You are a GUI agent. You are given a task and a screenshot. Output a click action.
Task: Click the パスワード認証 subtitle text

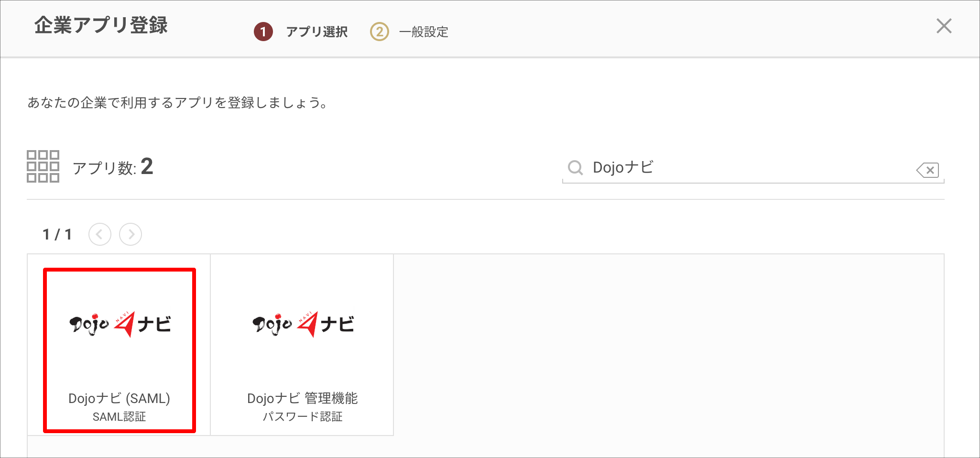[303, 417]
